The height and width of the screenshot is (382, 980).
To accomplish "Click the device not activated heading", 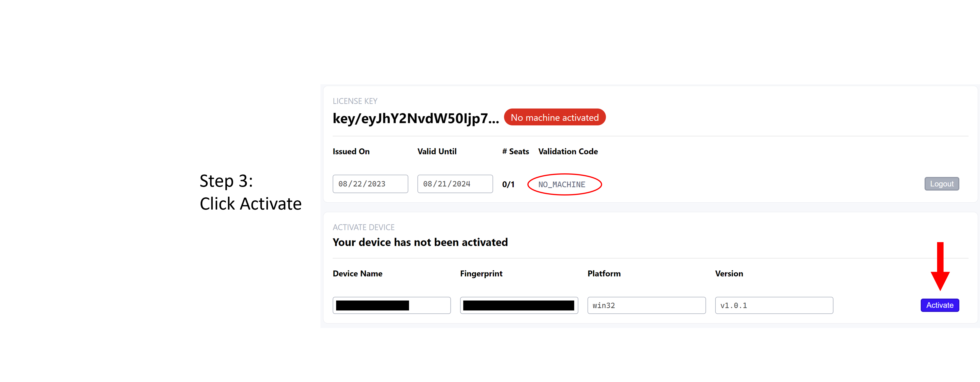I will coord(420,242).
